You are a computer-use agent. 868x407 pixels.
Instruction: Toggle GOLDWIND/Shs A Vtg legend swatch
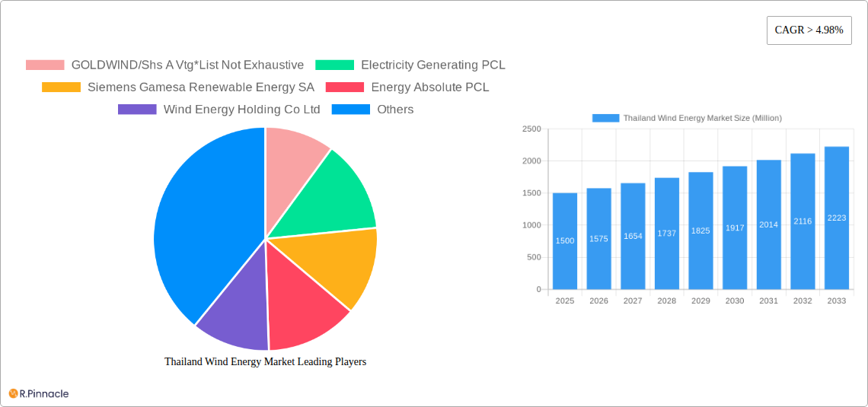(x=45, y=65)
